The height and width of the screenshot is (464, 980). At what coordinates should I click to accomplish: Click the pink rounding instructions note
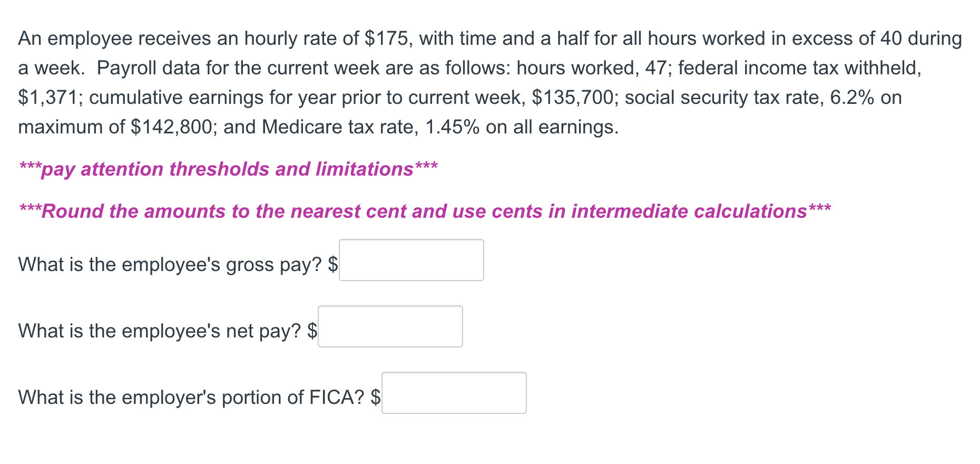[425, 211]
